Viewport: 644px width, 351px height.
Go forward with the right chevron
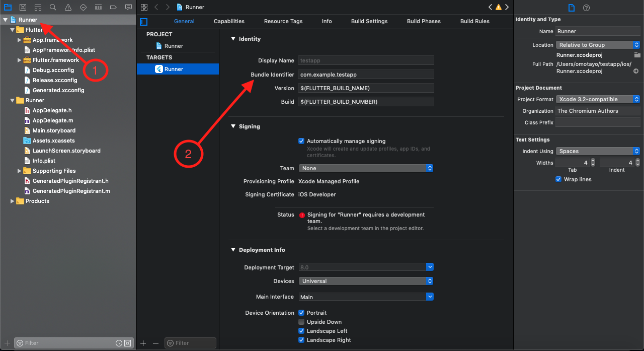click(x=168, y=7)
